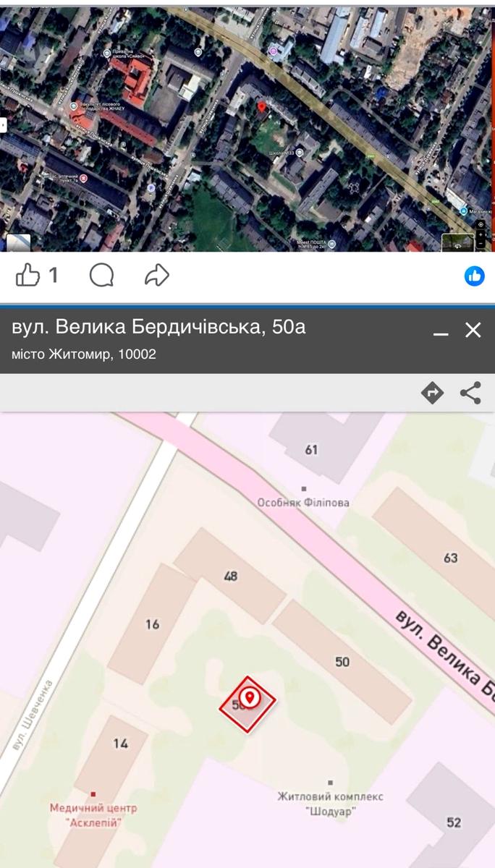Click the Like thumbs-up icon
The width and height of the screenshot is (495, 868).
27,275
